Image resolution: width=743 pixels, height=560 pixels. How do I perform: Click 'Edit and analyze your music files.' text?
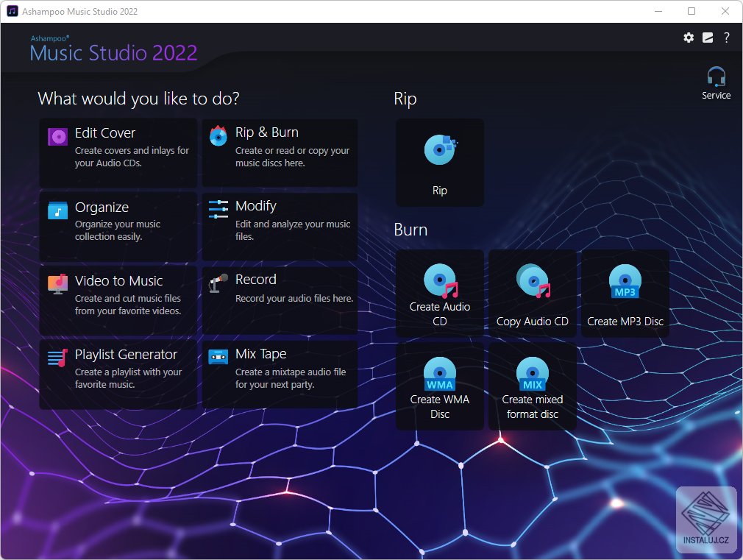pos(293,230)
